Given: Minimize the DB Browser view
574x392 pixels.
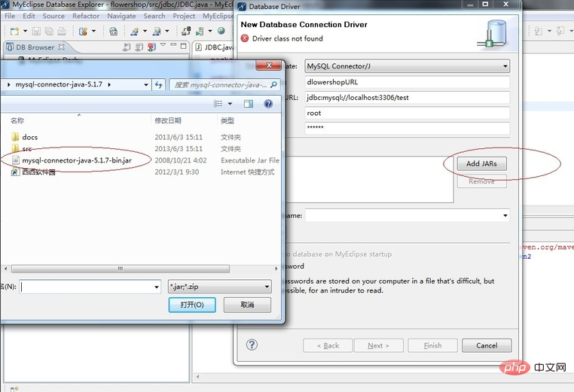Looking at the screenshot, I should (173, 44).
